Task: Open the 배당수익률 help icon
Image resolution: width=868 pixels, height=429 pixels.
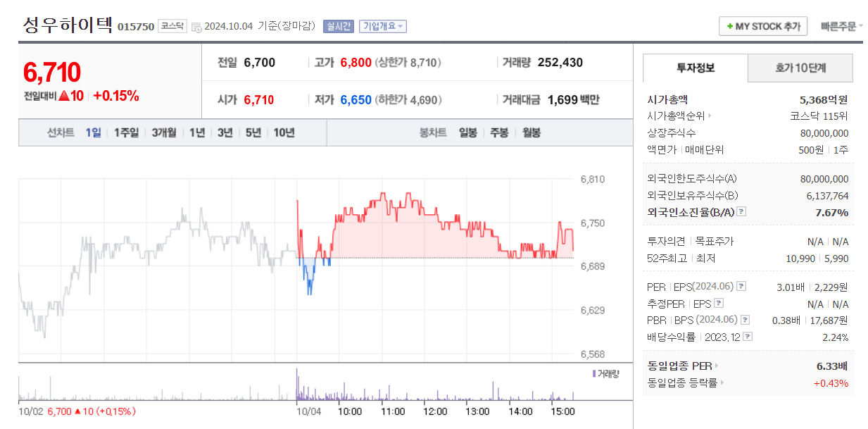Action: [747, 336]
